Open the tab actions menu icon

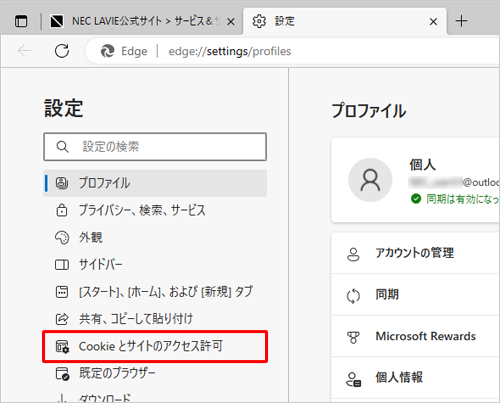[21, 22]
